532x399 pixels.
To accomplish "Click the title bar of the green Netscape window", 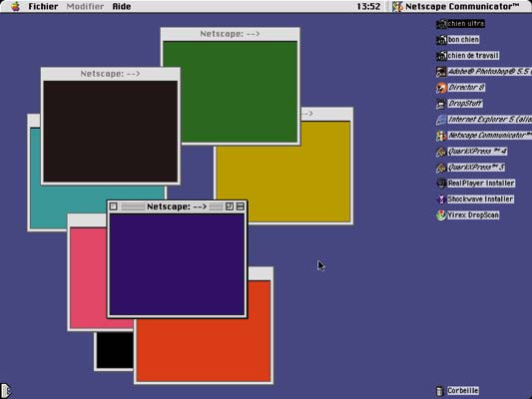I will pos(230,34).
